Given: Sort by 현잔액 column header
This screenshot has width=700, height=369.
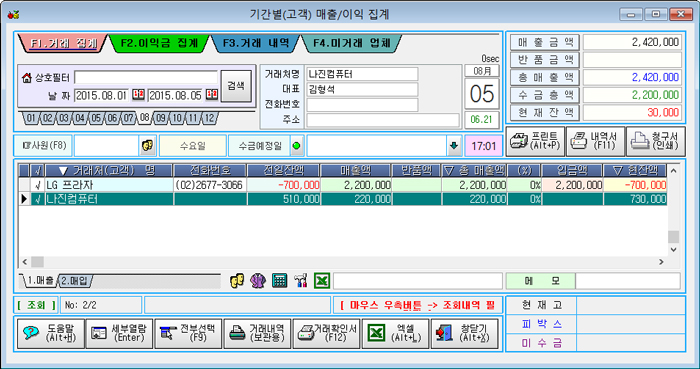Looking at the screenshot, I should pos(635,170).
